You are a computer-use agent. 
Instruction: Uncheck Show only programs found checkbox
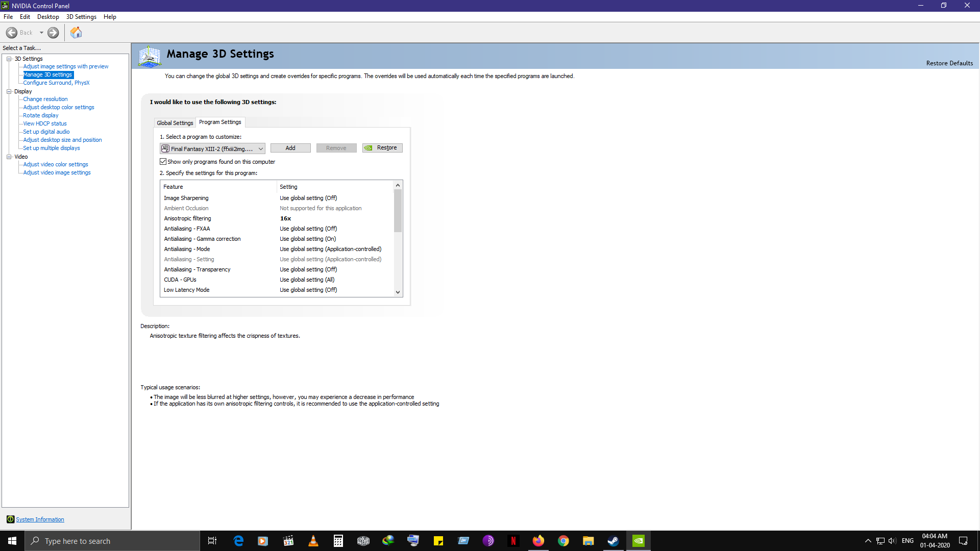[x=163, y=162]
